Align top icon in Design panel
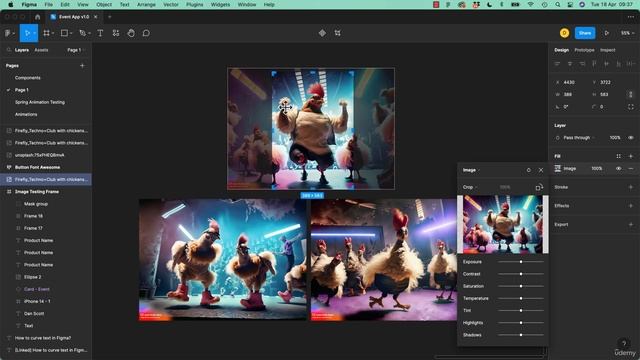640x360 pixels. (x=594, y=64)
